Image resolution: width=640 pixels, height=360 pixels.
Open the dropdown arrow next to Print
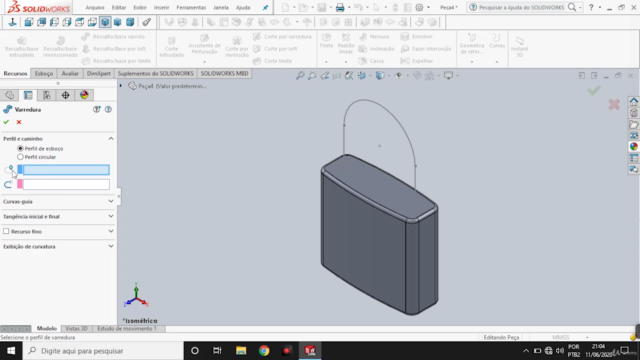[349, 7]
